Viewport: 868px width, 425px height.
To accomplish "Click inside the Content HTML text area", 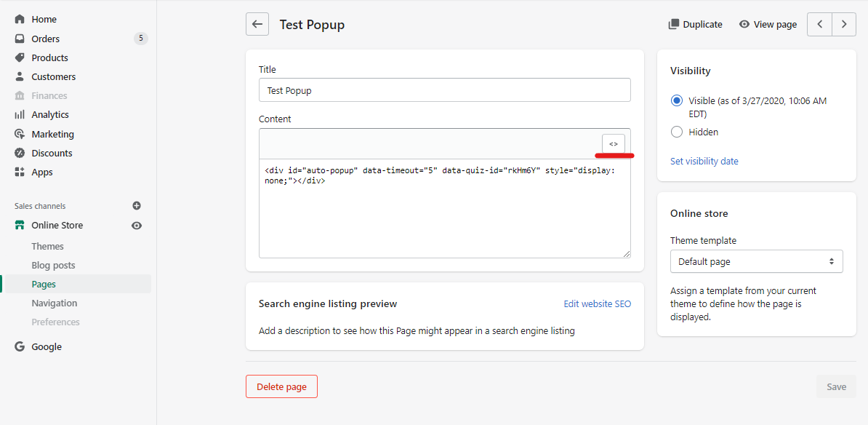I will coord(444,208).
